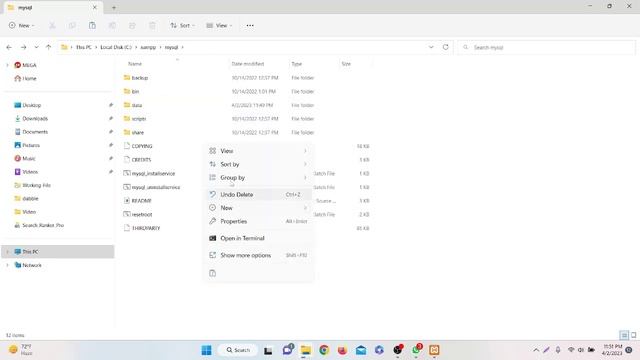Viewport: 640px width, 360px height.
Task: Add a new tab with the plus button
Action: (x=114, y=7)
